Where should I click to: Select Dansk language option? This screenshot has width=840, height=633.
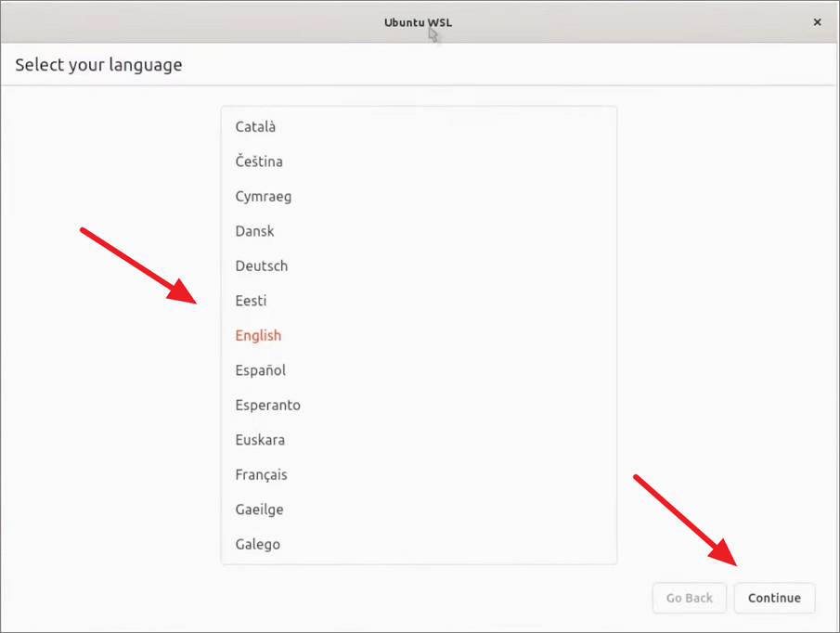pyautogui.click(x=419, y=231)
